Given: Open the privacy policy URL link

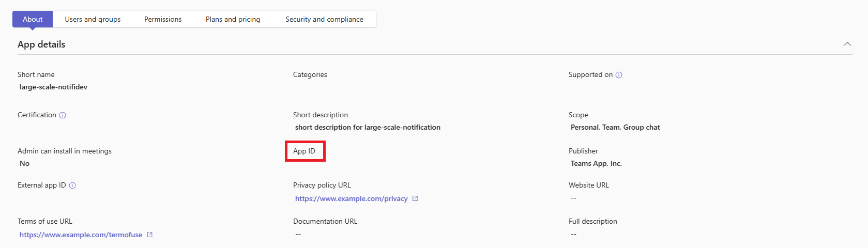Looking at the screenshot, I should click(351, 198).
